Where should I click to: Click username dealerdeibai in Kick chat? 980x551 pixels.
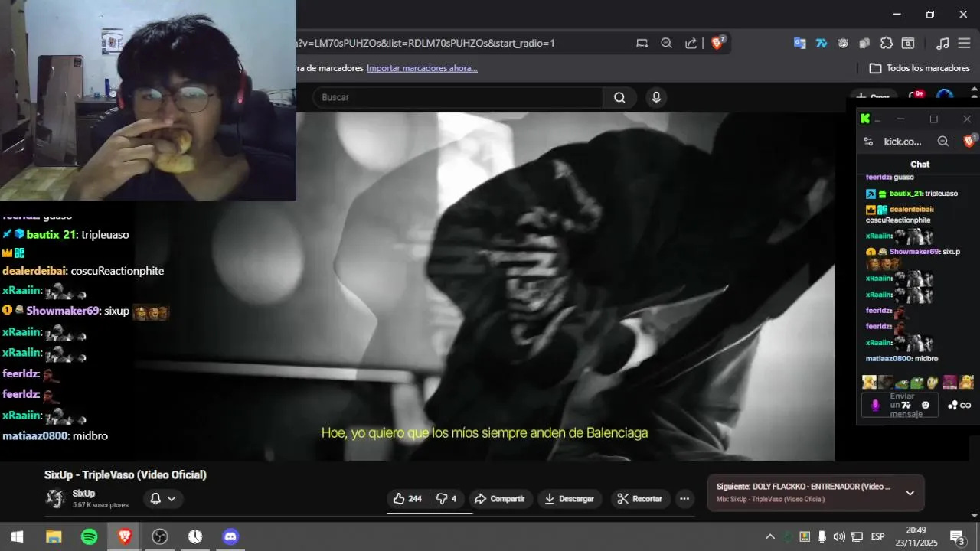(911, 209)
